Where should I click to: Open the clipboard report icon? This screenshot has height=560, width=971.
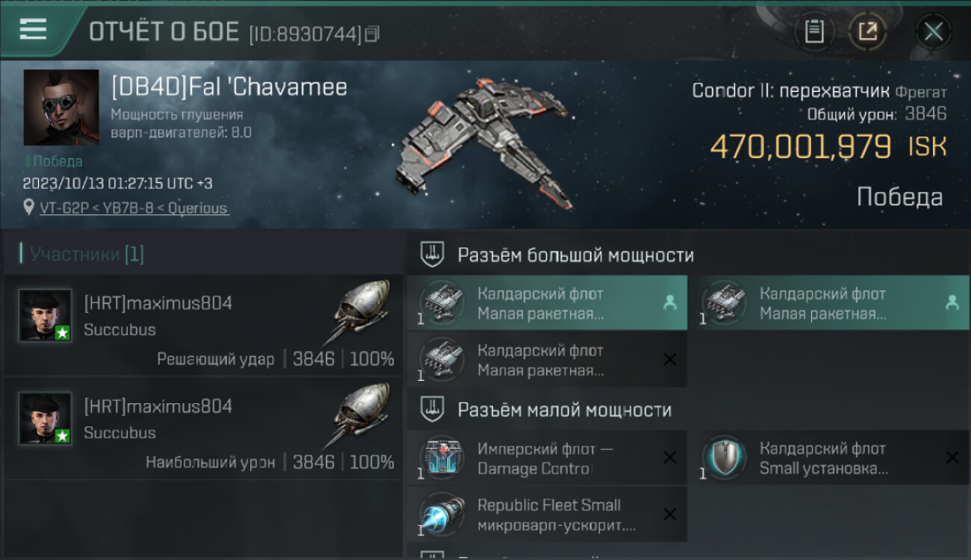813,32
